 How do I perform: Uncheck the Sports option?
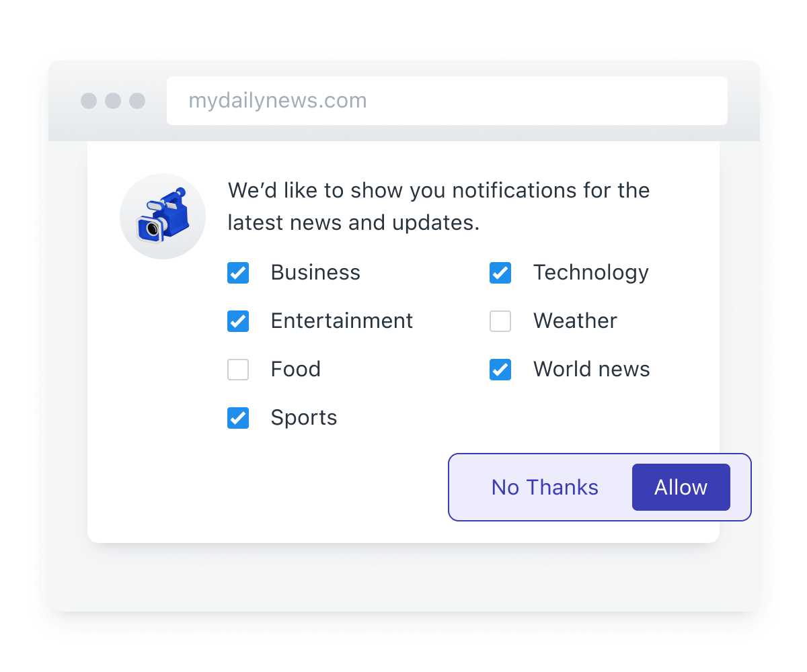238,418
